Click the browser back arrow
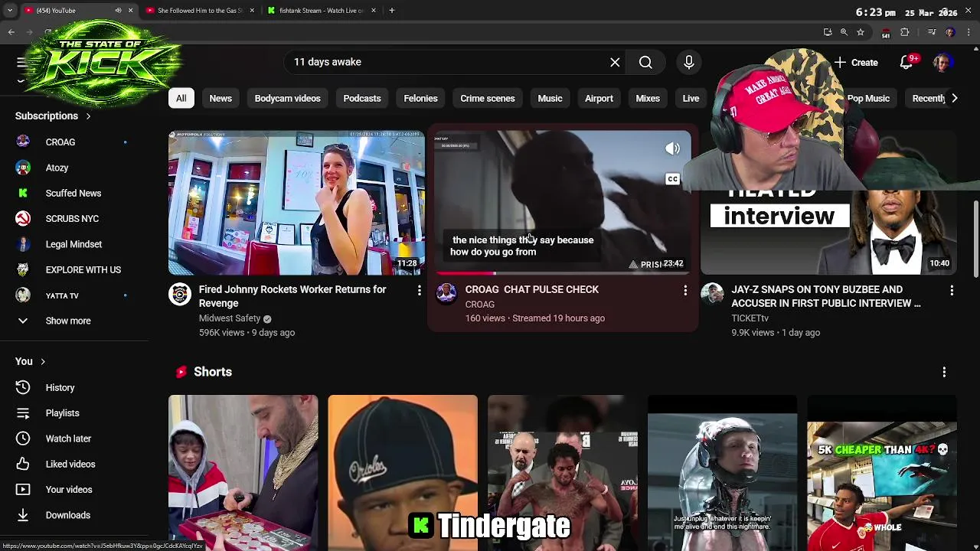Screen dimensions: 980x551 tap(11, 32)
